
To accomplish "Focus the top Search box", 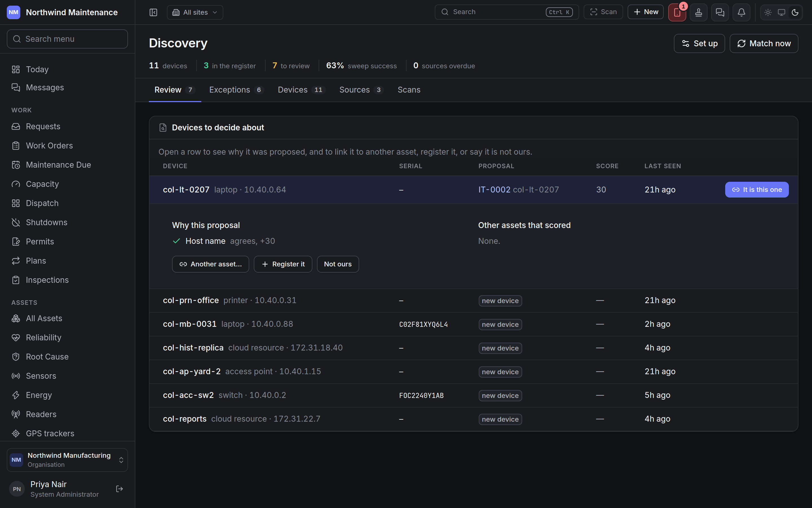I will click(x=507, y=12).
